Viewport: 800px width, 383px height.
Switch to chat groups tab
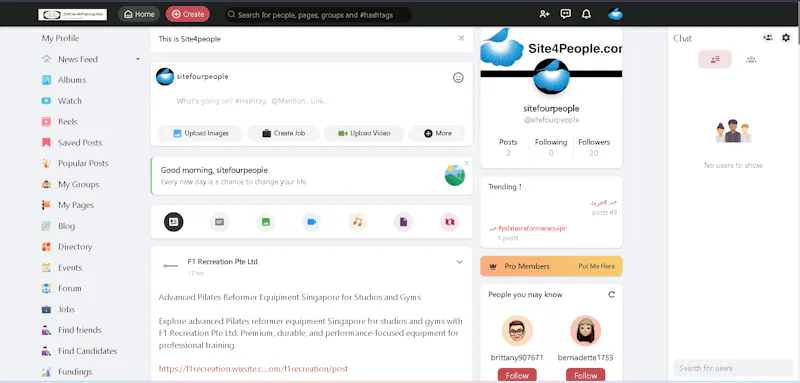751,59
